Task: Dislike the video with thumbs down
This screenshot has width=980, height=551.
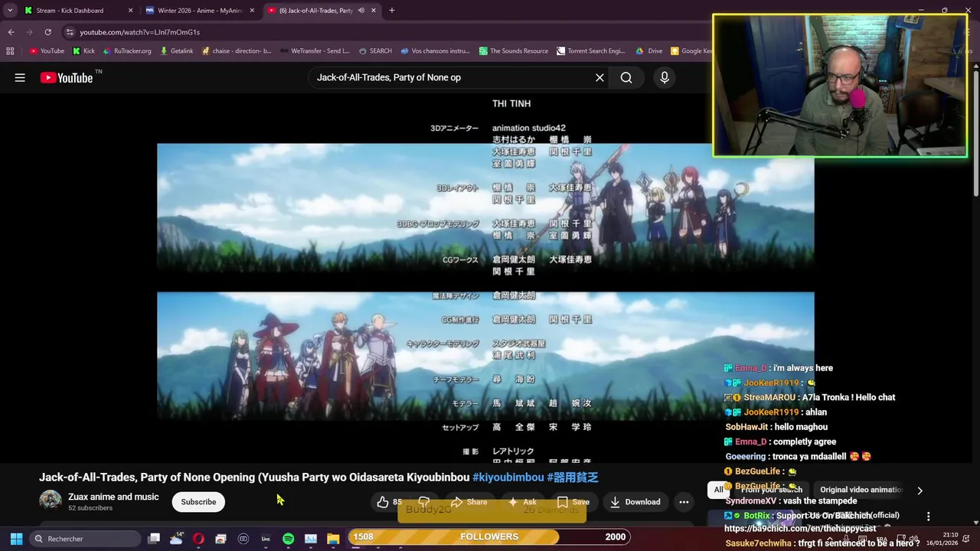Action: pos(423,502)
